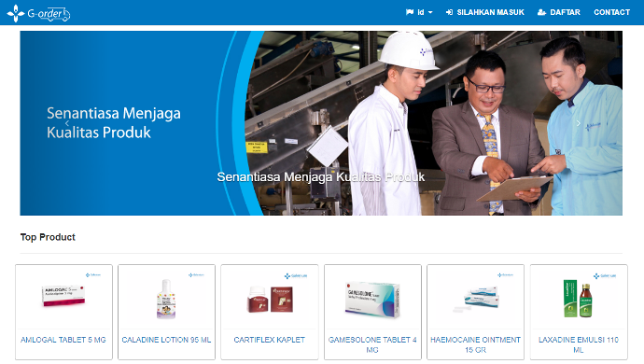This screenshot has height=364, width=644.
Task: Click the login arrow icon beside Silahkan Masuk
Action: [449, 12]
